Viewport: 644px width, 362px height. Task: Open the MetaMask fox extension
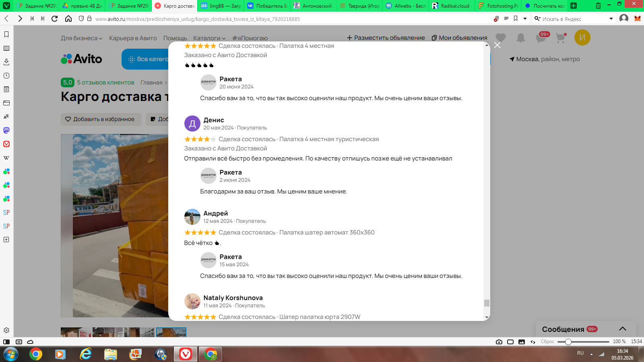pos(638,19)
